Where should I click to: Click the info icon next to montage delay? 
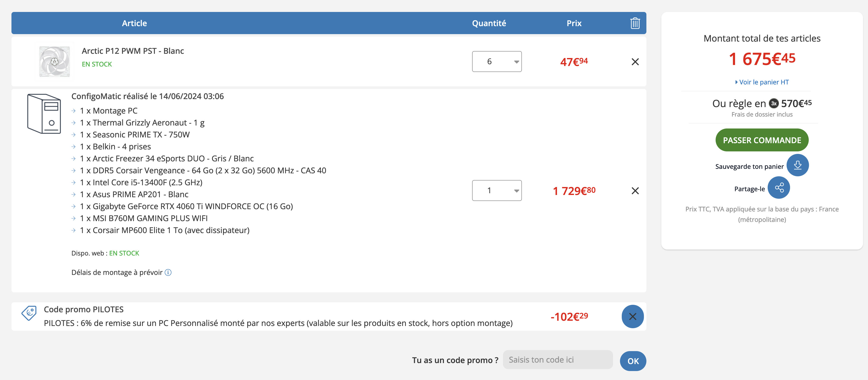coord(168,272)
